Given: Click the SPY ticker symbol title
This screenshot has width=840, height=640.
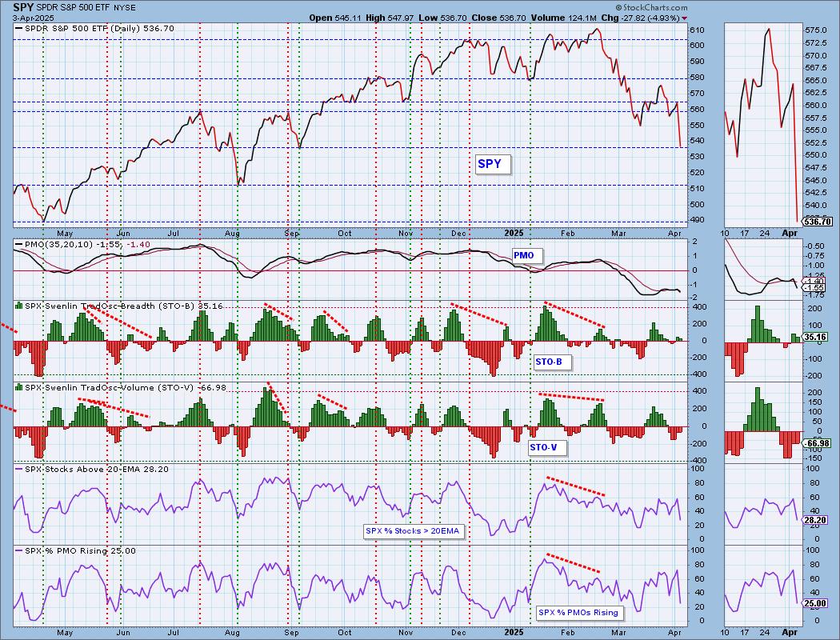Looking at the screenshot, I should point(23,7).
